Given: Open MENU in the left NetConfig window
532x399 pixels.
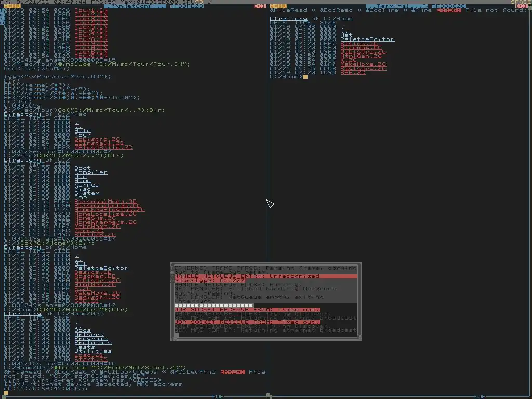Looking at the screenshot, I should (x=12, y=6).
